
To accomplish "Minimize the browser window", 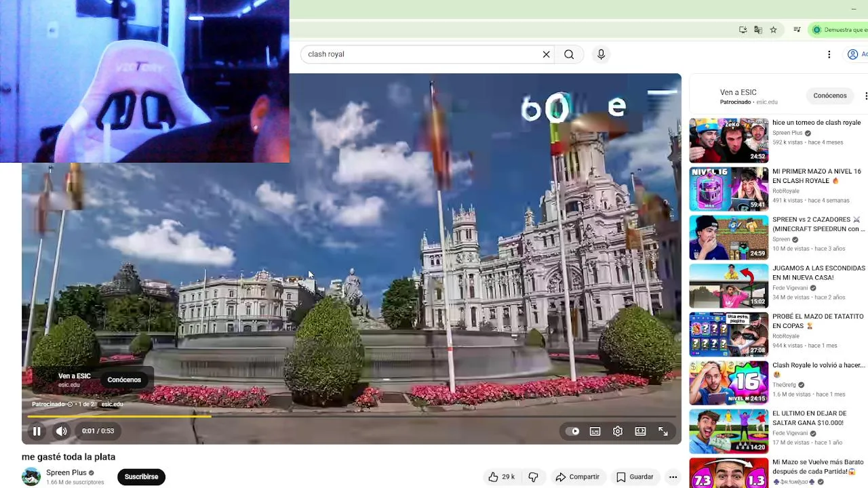I will coord(853,9).
